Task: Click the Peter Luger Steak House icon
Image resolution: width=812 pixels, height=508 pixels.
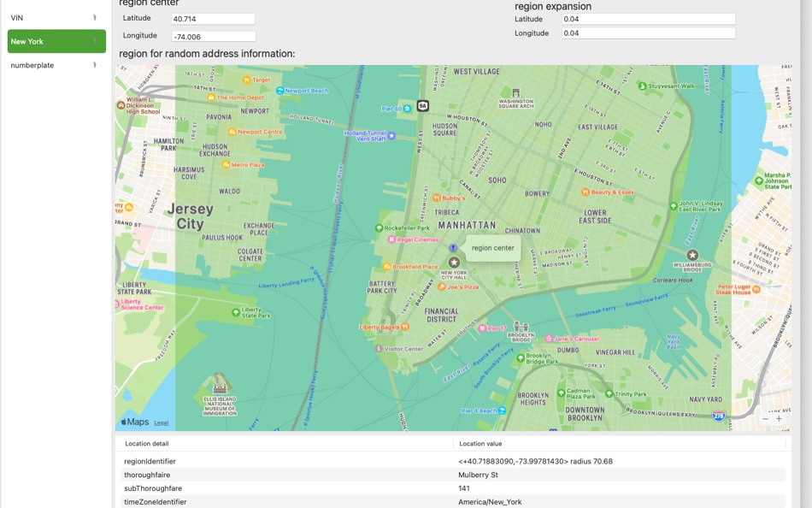Action: coord(756,289)
